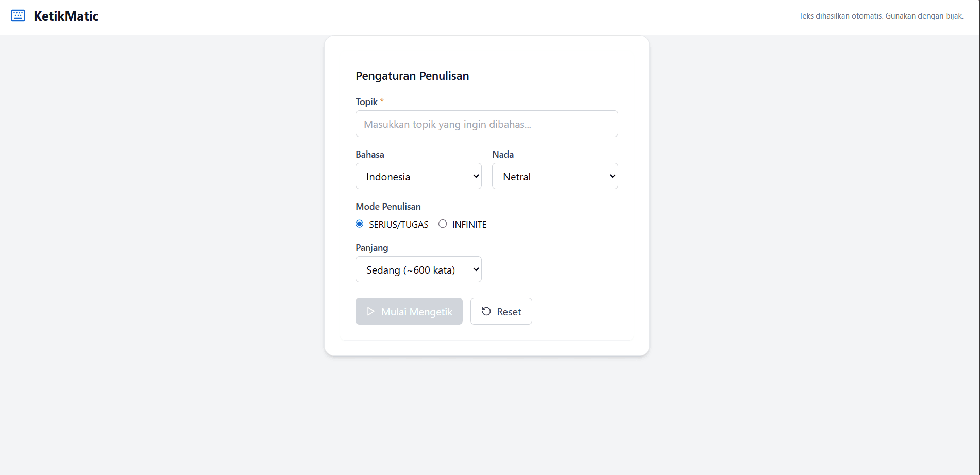Select the INFINITE writing mode radio

coord(443,224)
